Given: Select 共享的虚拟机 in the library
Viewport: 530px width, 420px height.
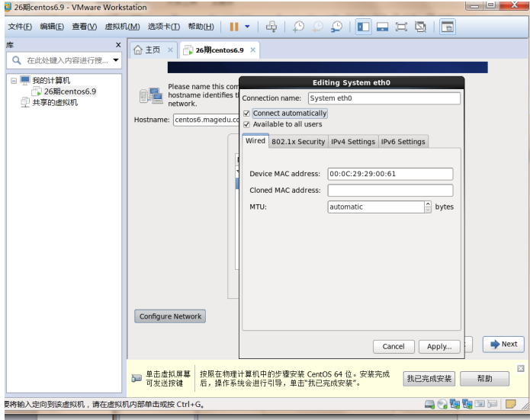Looking at the screenshot, I should tap(55, 102).
